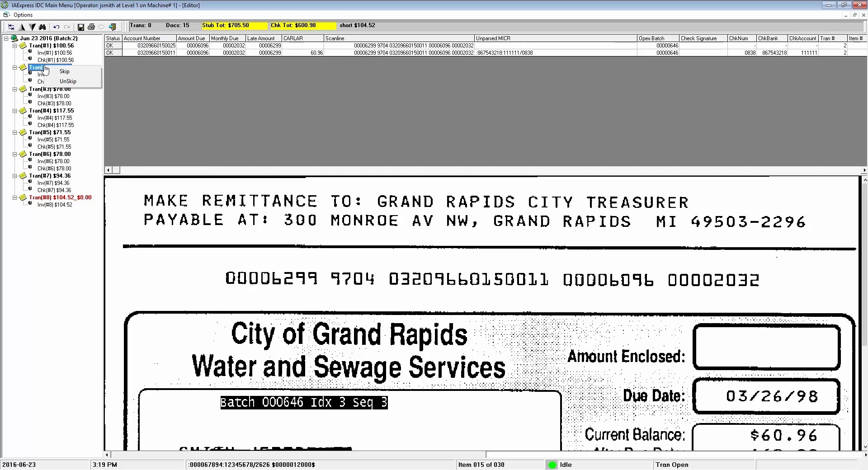The width and height of the screenshot is (868, 470).
Task: Collapse the Tran(#7) $94.36 node
Action: [x=15, y=176]
